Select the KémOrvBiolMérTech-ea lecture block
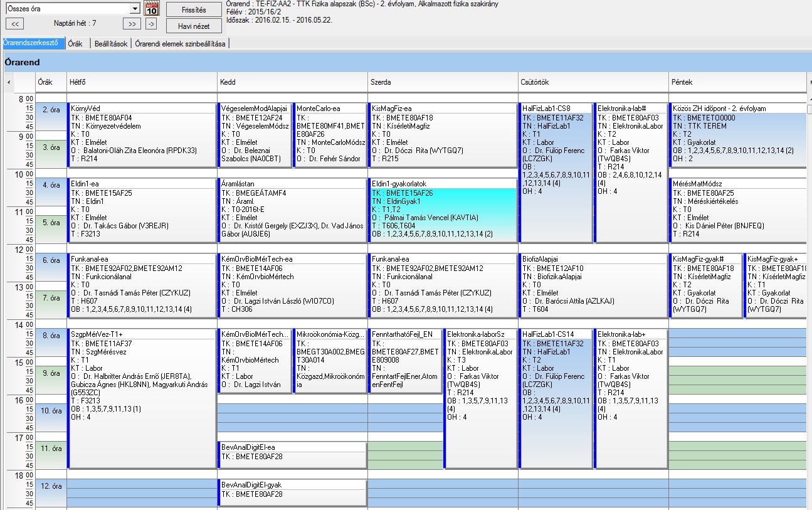This screenshot has height=510, width=812. 292,285
